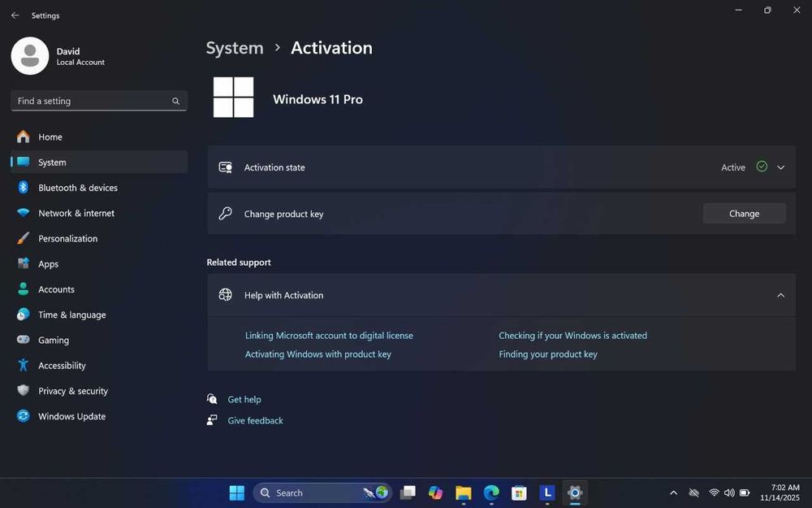Open Gaming settings
Screen dimensions: 812x508
[99, 340]
